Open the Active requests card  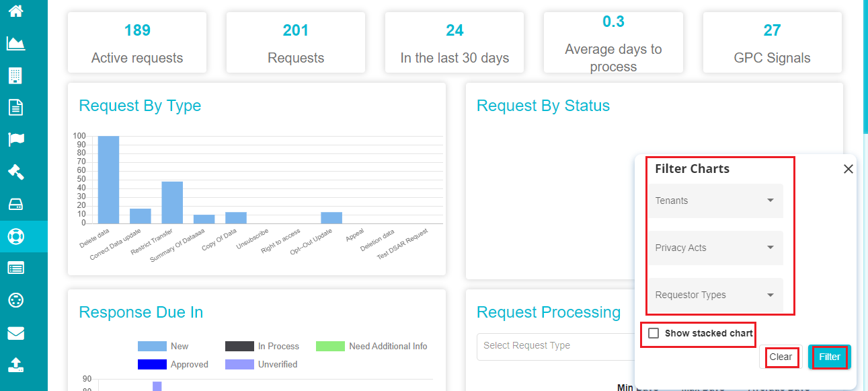coord(137,42)
